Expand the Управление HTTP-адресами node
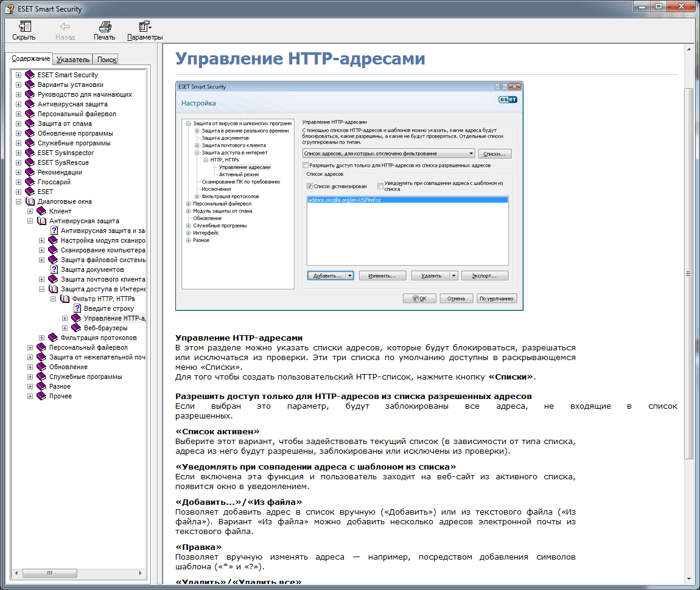Screen dimensions: 700x590 coord(65,318)
